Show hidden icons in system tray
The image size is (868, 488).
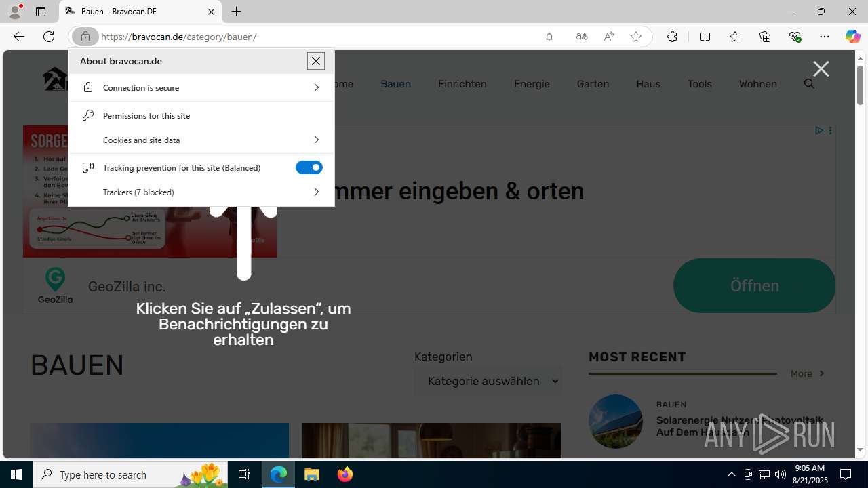tap(731, 474)
